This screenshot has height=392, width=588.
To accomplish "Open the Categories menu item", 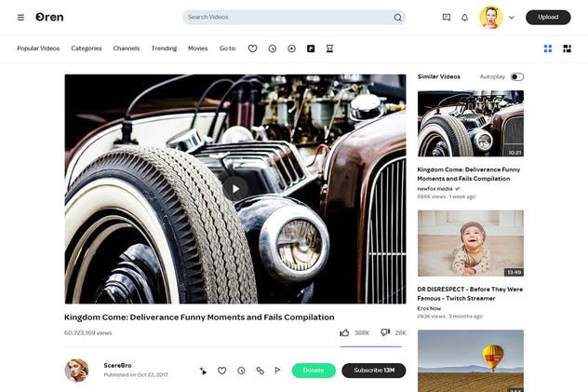I will click(87, 48).
